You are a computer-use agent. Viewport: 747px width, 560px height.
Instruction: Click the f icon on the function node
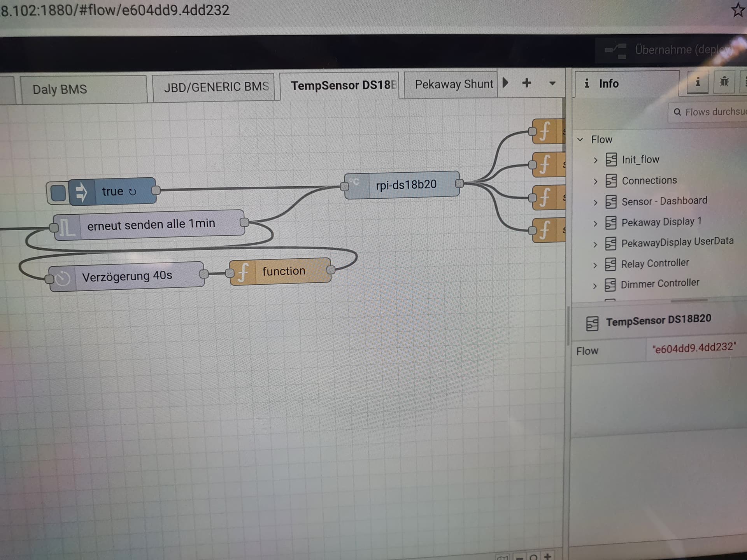pos(243,272)
